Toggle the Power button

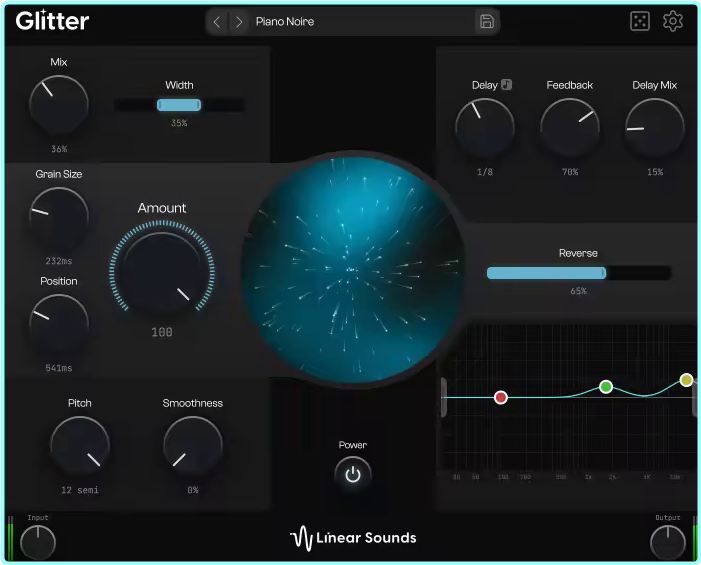pos(353,475)
